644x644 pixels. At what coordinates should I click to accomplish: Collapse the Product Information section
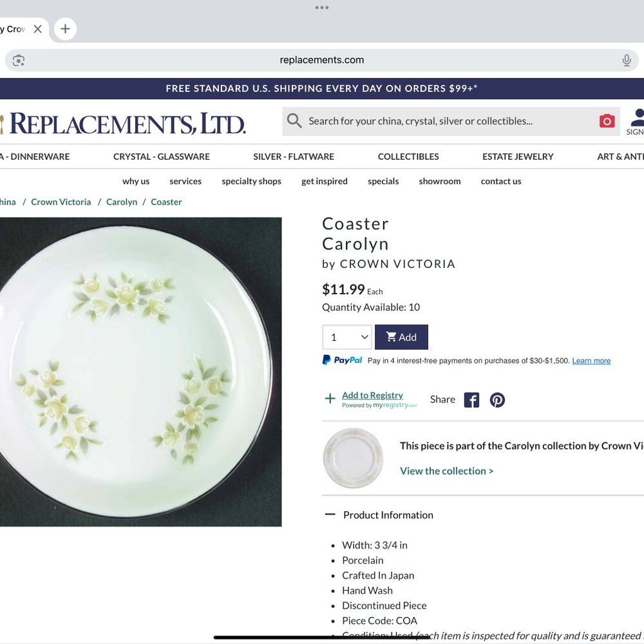330,515
